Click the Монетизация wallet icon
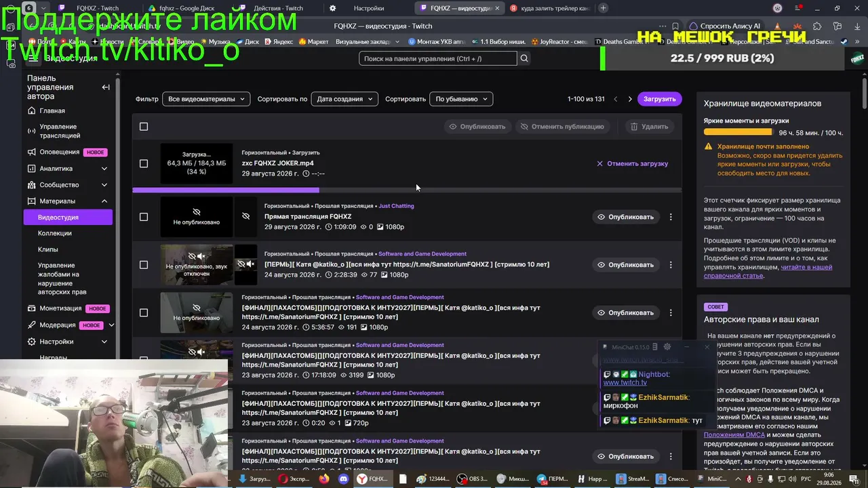This screenshot has width=868, height=488. (32, 308)
